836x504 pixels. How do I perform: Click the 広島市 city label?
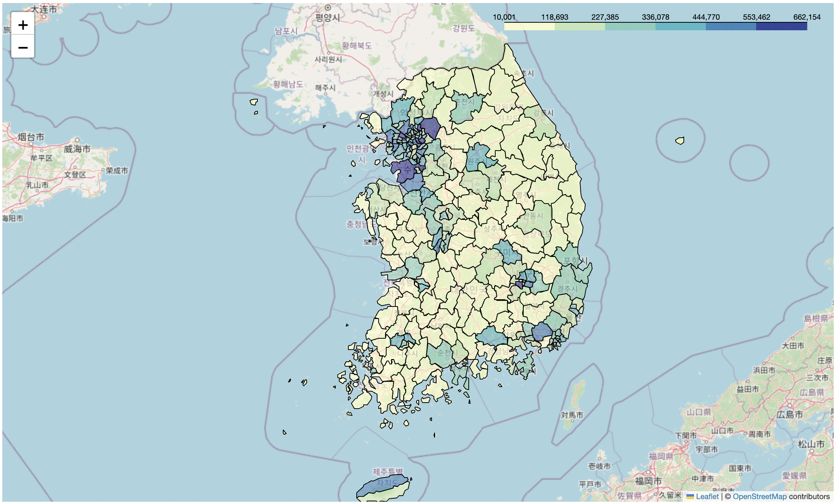[x=790, y=414]
